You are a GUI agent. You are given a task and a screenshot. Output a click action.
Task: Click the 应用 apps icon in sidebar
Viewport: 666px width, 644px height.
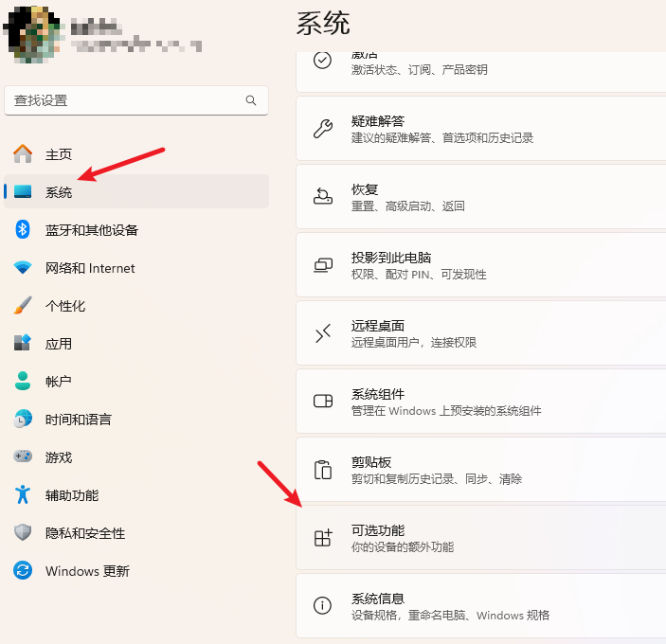tap(23, 344)
